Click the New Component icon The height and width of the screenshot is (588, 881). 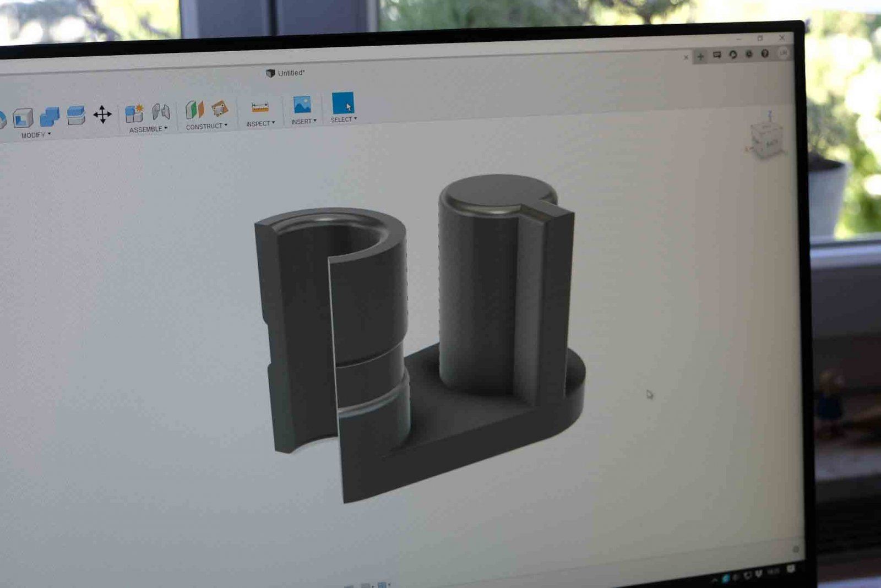[x=134, y=113]
